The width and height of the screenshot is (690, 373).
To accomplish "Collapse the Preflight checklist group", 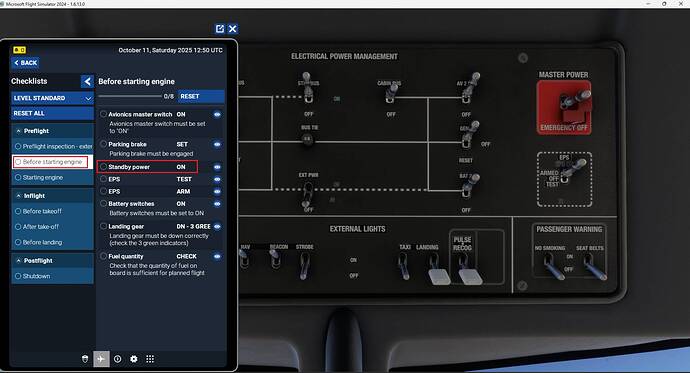I will (x=52, y=131).
